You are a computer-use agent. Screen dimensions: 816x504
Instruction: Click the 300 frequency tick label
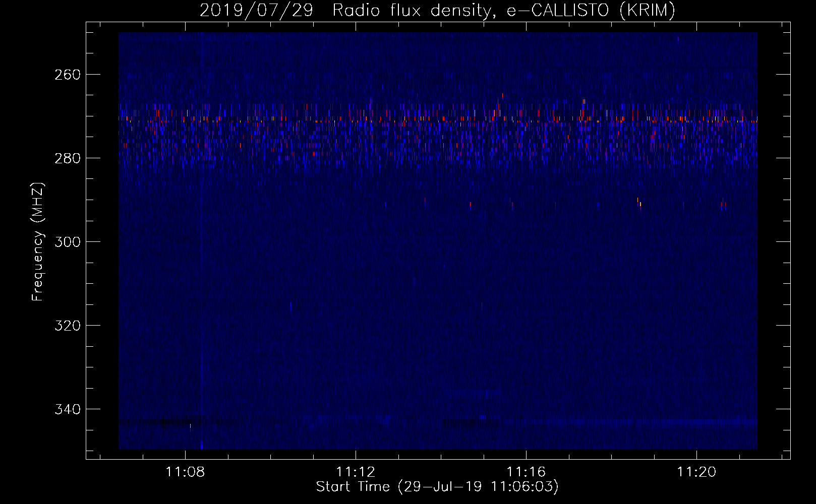67,242
